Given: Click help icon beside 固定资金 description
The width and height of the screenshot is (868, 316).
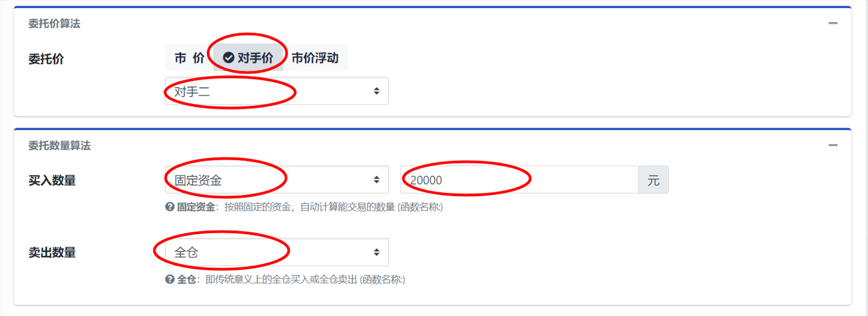Looking at the screenshot, I should 170,207.
